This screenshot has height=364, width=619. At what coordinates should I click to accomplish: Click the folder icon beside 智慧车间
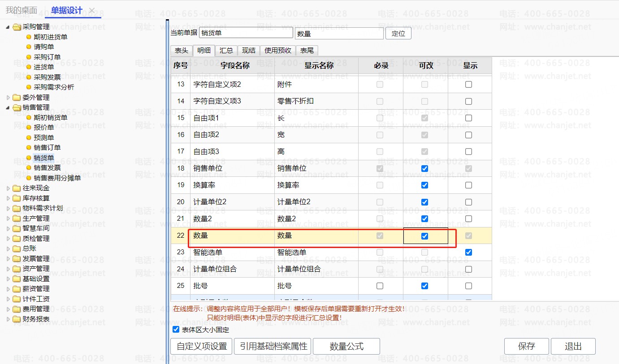[17, 228]
